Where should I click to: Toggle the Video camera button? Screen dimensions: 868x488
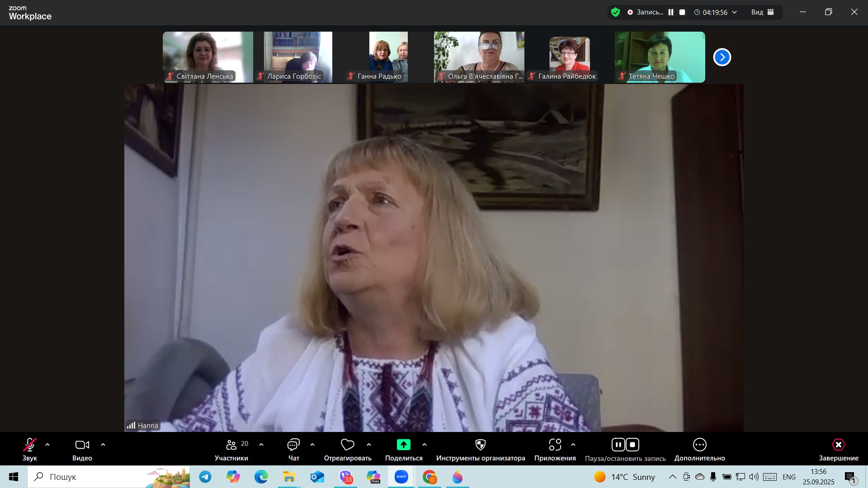[82, 445]
